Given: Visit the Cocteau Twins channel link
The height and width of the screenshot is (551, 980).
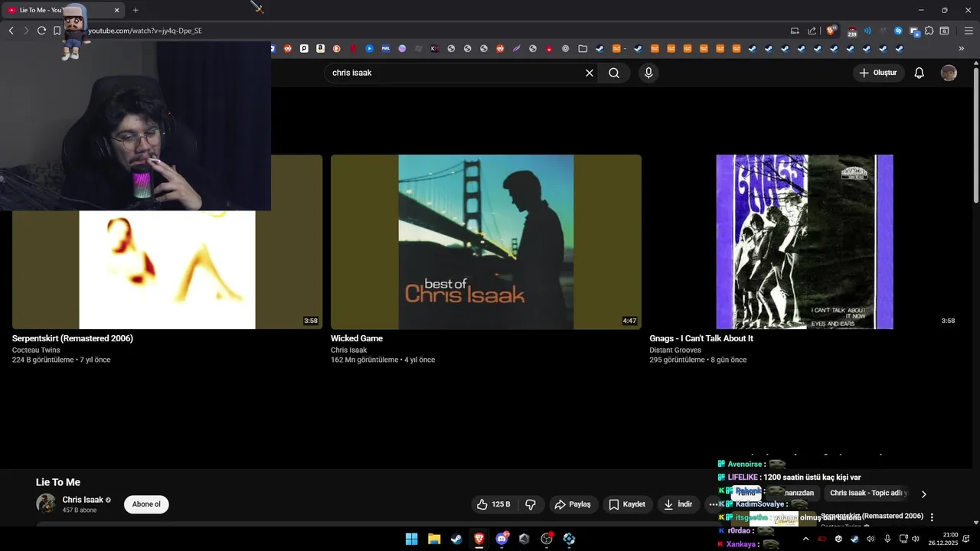Looking at the screenshot, I should click(36, 350).
